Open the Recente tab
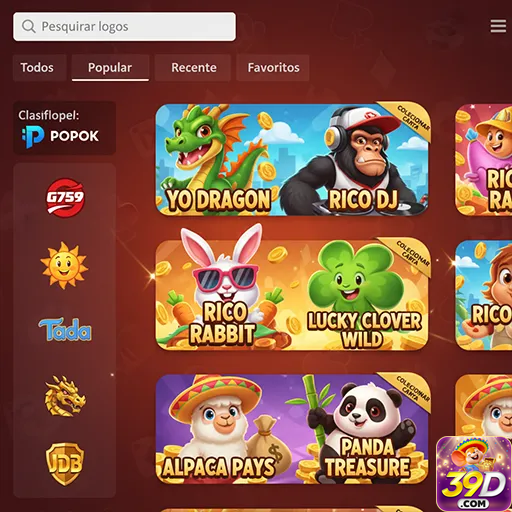The image size is (512, 512). (x=194, y=68)
